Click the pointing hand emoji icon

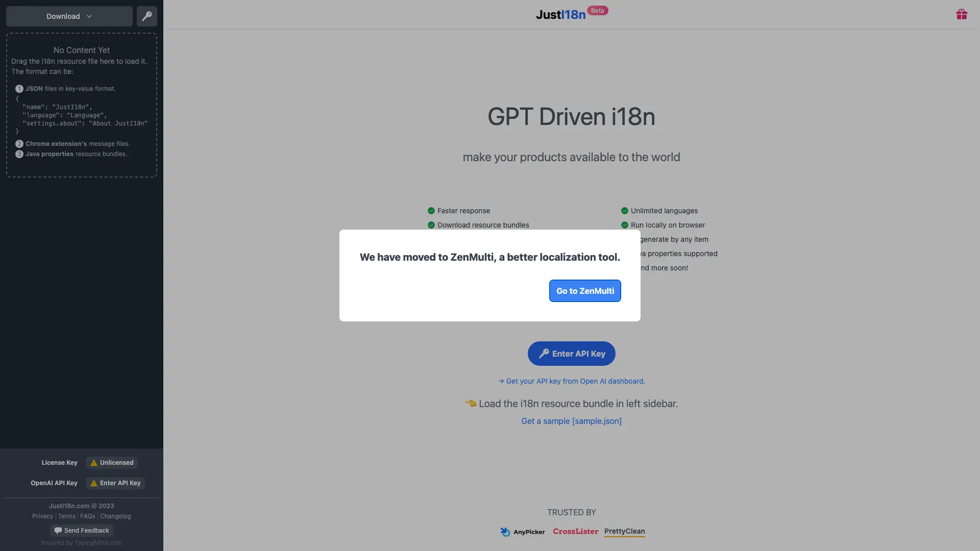pos(471,403)
